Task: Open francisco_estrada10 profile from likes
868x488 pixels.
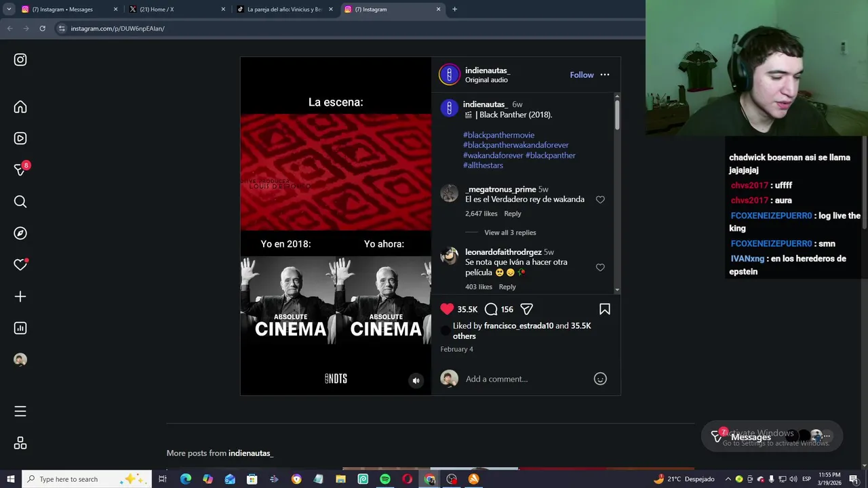Action: [519, 326]
